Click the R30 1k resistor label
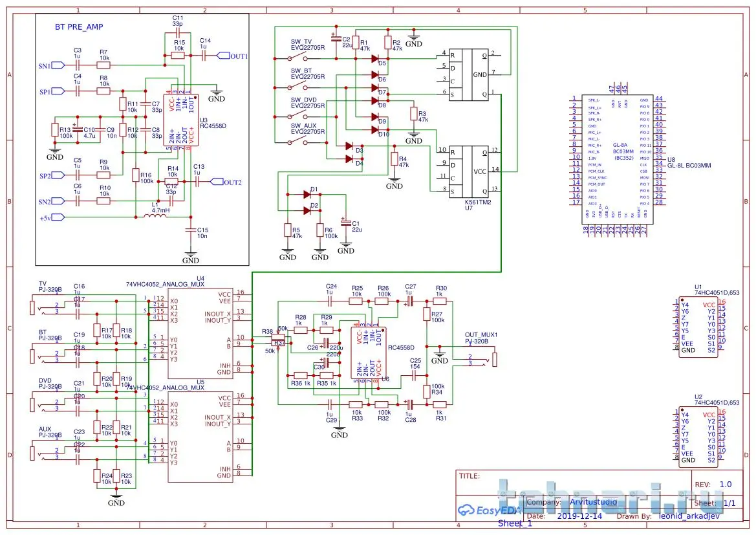The image size is (756, 535). [x=441, y=291]
